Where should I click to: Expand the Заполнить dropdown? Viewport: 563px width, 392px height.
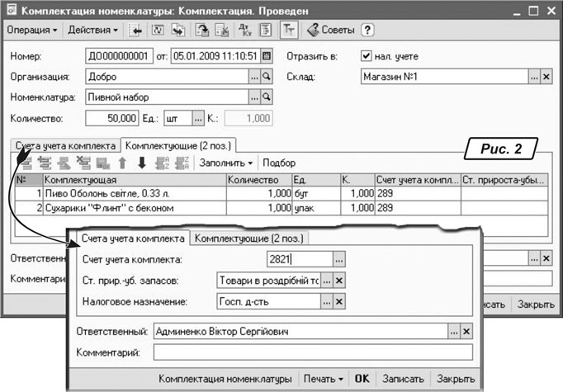228,163
